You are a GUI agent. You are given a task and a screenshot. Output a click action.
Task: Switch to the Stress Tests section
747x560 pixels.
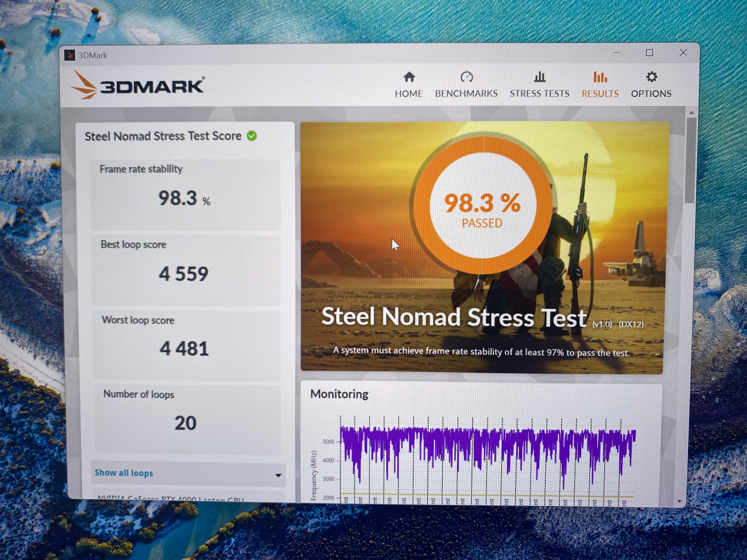[x=539, y=84]
